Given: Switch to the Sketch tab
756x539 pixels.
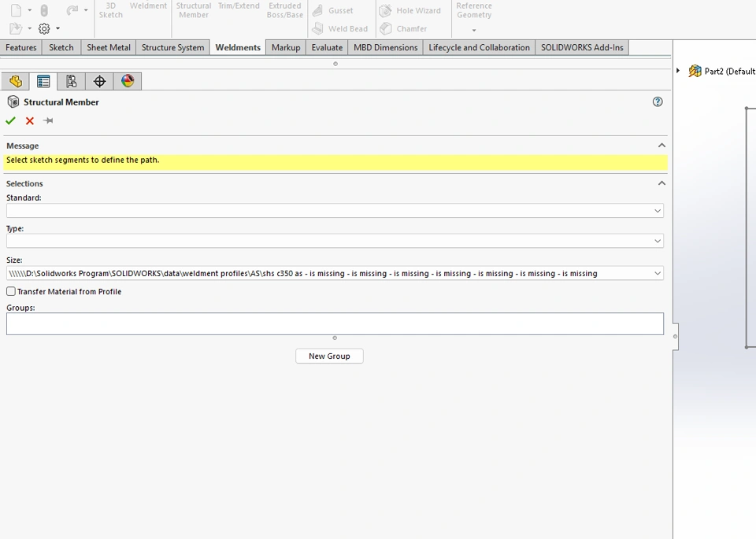Looking at the screenshot, I should pos(61,47).
